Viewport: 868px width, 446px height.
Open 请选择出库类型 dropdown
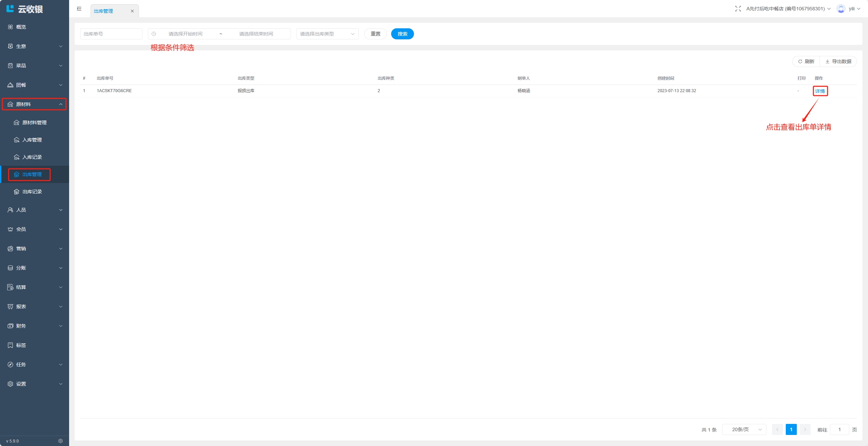pyautogui.click(x=327, y=34)
